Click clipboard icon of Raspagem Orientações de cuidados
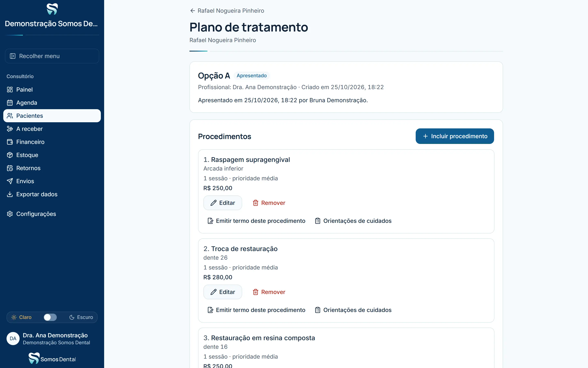The width and height of the screenshot is (588, 368). [317, 221]
